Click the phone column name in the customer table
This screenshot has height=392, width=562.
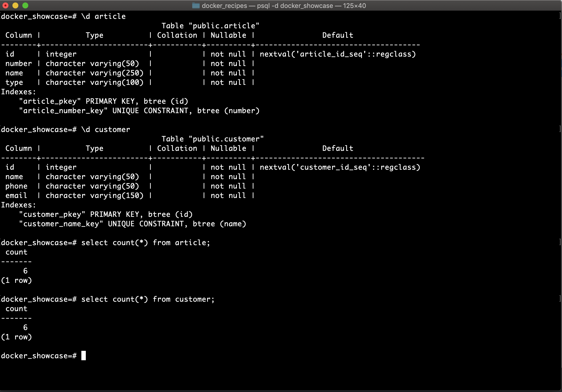[x=16, y=186]
